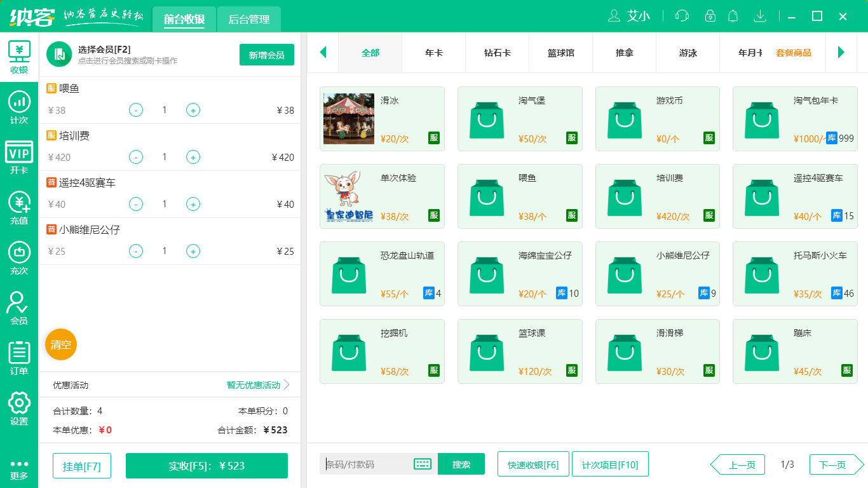Click the 新增会员 button
The width and height of the screenshot is (868, 488).
[266, 55]
